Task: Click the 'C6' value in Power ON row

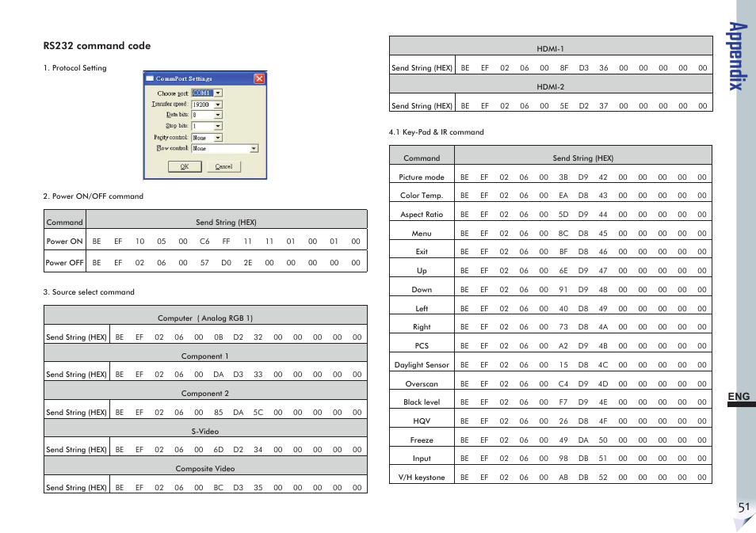Action: [x=204, y=242]
